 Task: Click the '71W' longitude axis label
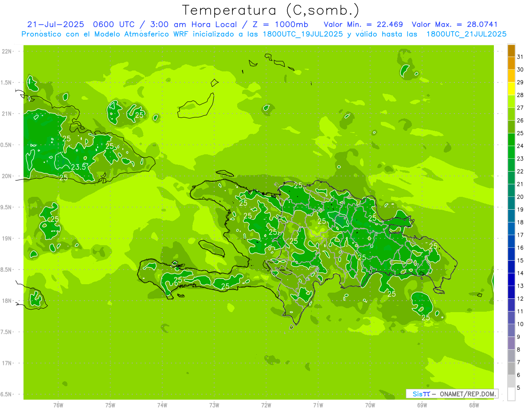point(318,405)
